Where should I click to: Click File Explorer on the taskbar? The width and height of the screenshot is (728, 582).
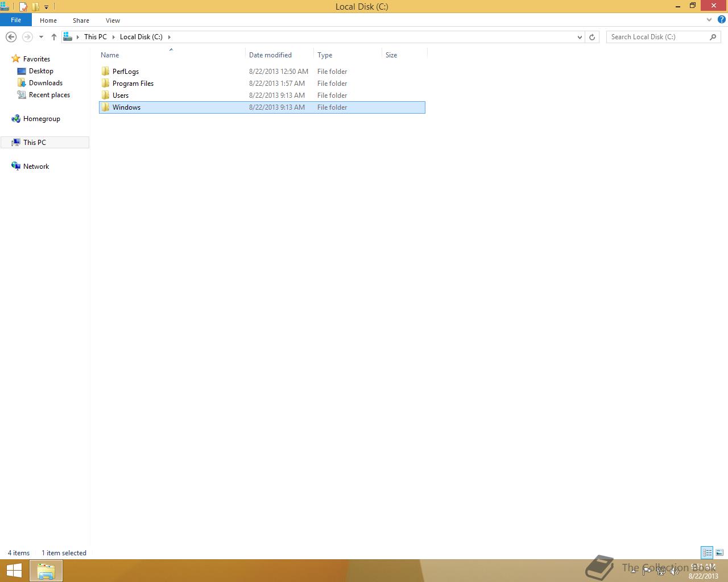46,571
